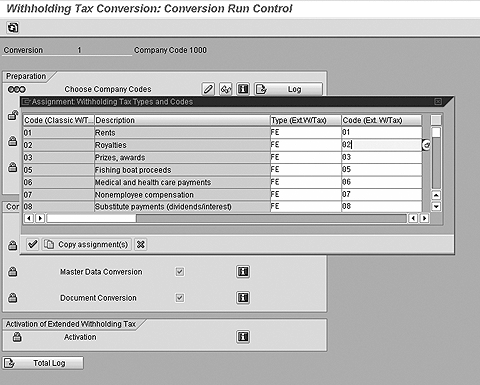Screen dimensions: 480x385
Task: Click the pencil change icon beside Choose Company Codes
Action: (208, 89)
